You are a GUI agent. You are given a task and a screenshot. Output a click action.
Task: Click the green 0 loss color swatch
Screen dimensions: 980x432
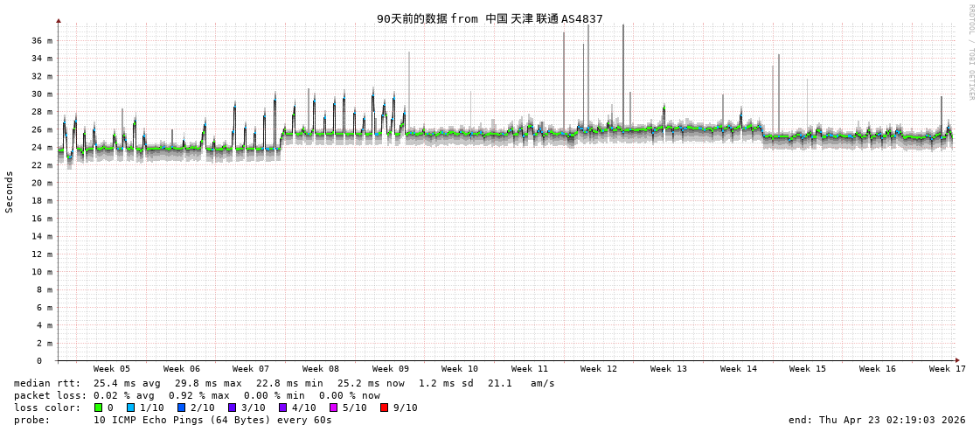(x=98, y=408)
